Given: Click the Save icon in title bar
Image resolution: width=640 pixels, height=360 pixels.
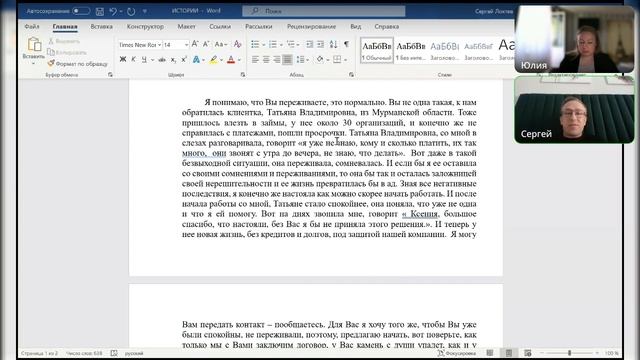Looking at the screenshot, I should 100,11.
